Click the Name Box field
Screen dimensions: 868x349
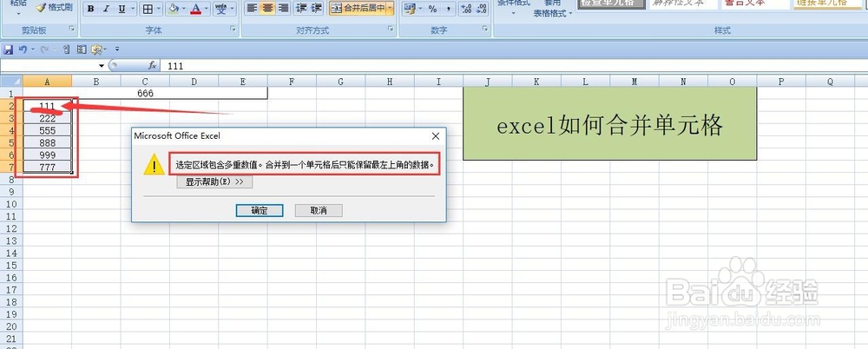pyautogui.click(x=49, y=65)
